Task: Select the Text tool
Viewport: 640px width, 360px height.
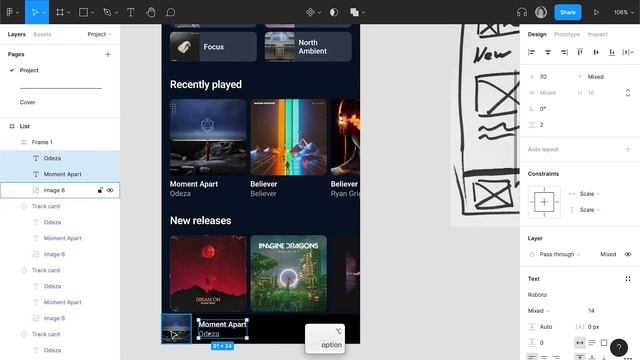Action: 131,12
